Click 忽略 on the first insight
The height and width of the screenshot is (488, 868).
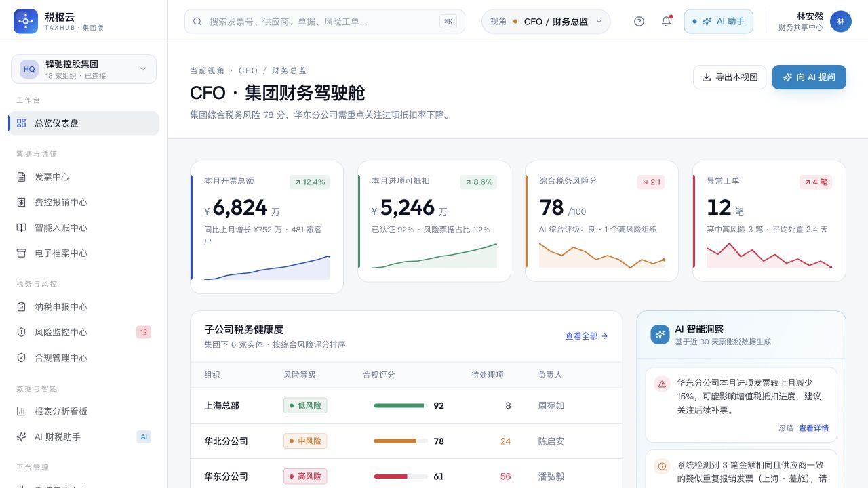786,428
